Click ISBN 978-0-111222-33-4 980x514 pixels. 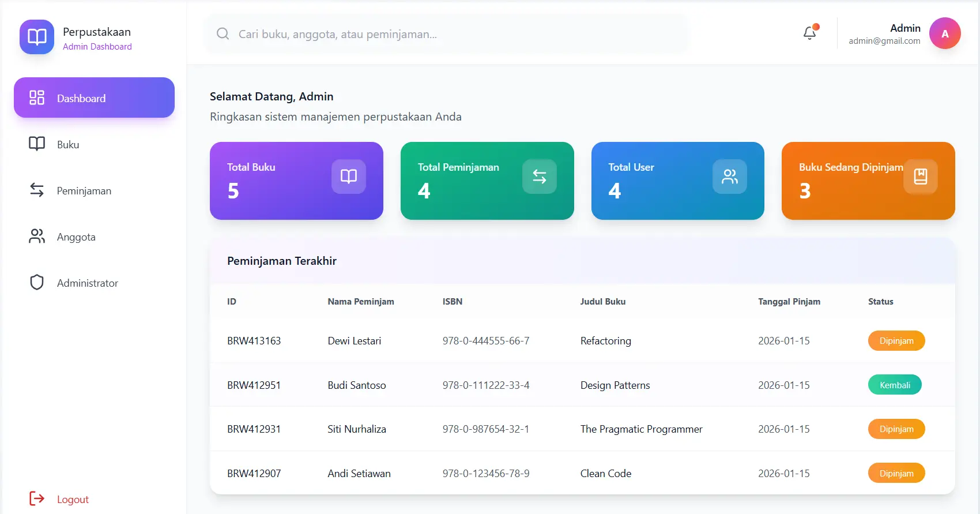coord(486,385)
